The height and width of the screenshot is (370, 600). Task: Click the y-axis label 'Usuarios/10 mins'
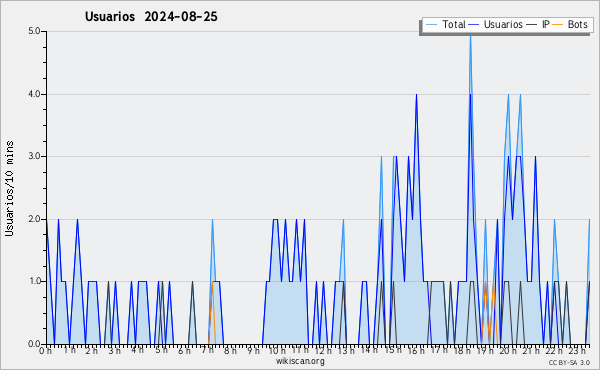coord(10,189)
